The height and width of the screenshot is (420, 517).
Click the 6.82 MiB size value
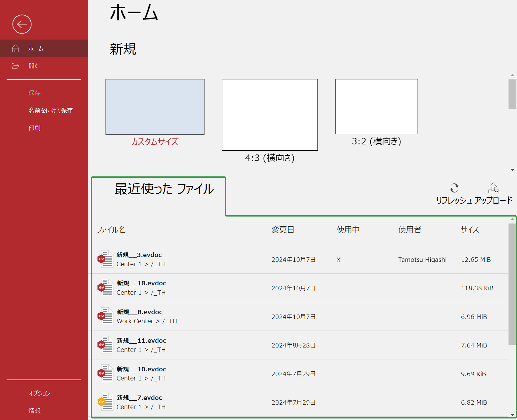pyautogui.click(x=474, y=402)
